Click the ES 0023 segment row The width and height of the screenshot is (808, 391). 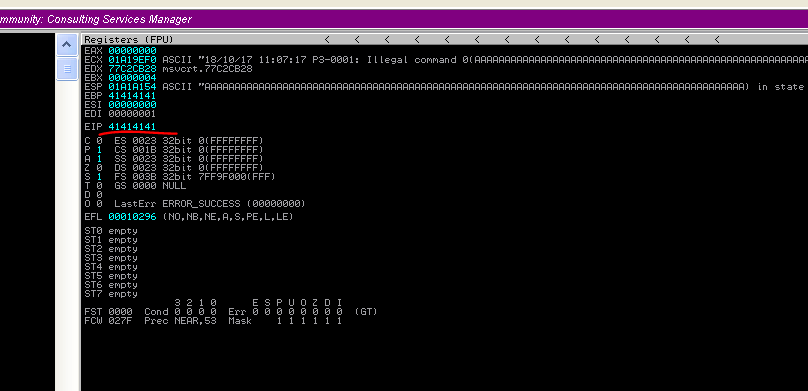[189, 141]
